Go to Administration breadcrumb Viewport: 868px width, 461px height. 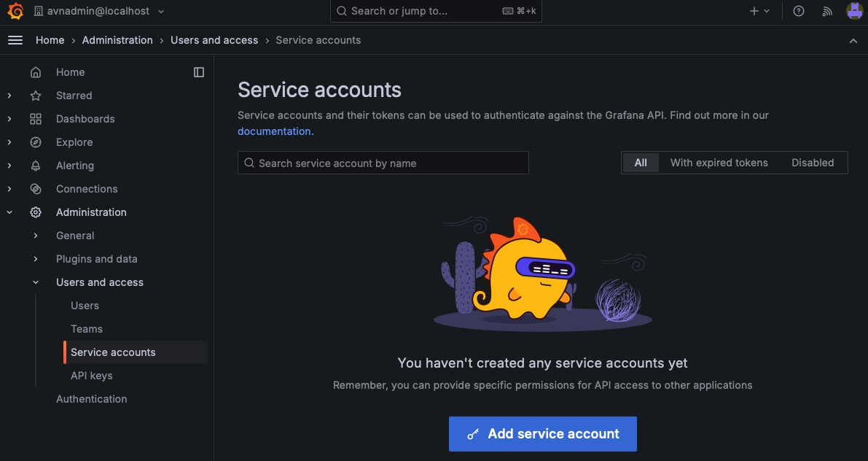[x=117, y=40]
